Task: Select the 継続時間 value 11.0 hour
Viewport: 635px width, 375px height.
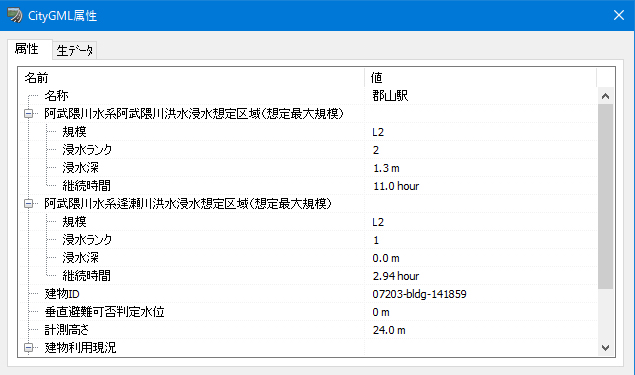Action: (396, 186)
